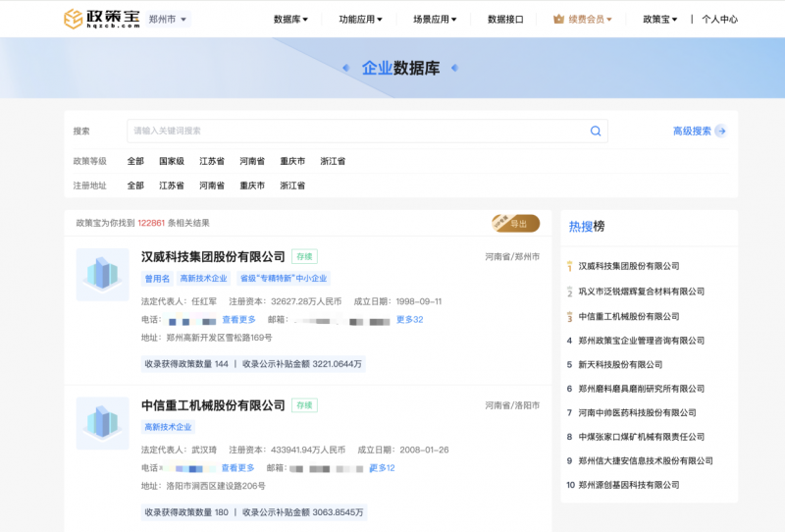Select 重庆市 in 政策等级 filter
This screenshot has width=785, height=532.
(x=292, y=161)
